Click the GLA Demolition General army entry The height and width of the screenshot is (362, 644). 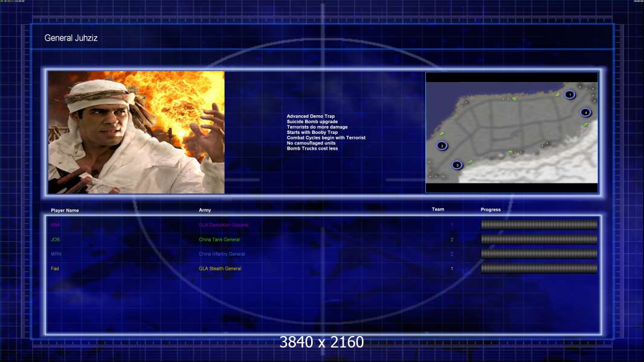224,224
